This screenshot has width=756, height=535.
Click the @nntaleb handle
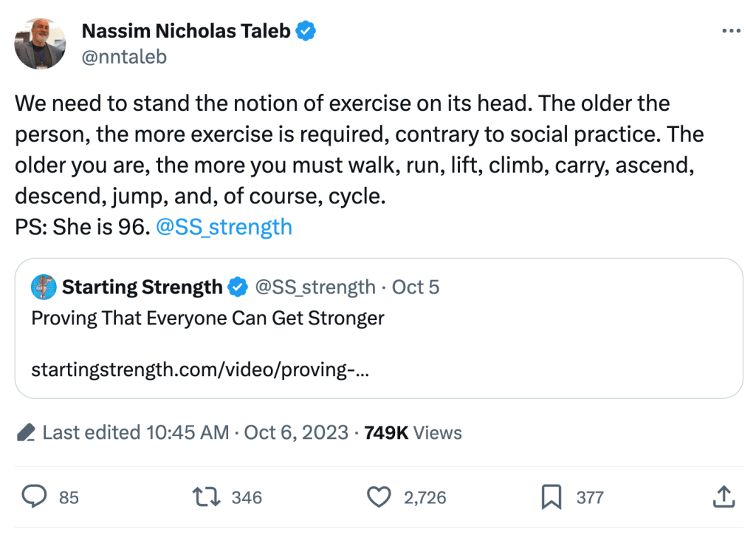[x=123, y=56]
